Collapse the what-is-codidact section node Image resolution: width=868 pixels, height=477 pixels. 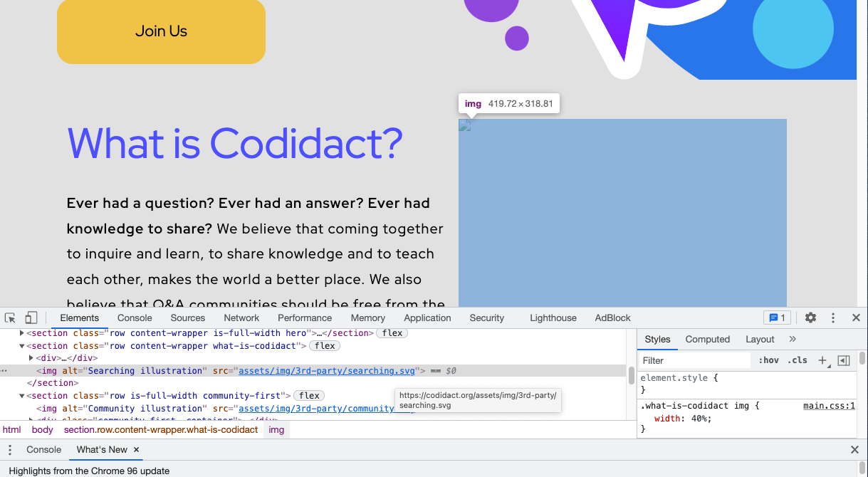[22, 345]
